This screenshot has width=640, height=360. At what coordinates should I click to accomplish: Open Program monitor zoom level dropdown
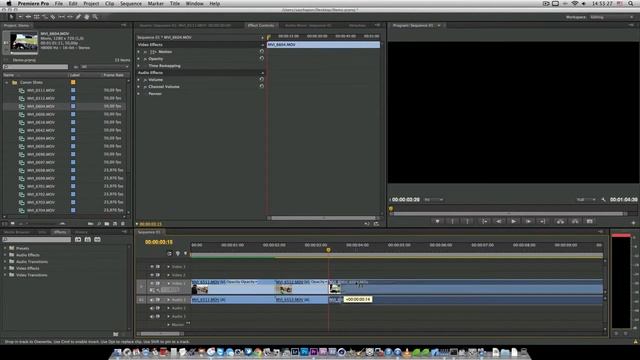tap(433, 200)
